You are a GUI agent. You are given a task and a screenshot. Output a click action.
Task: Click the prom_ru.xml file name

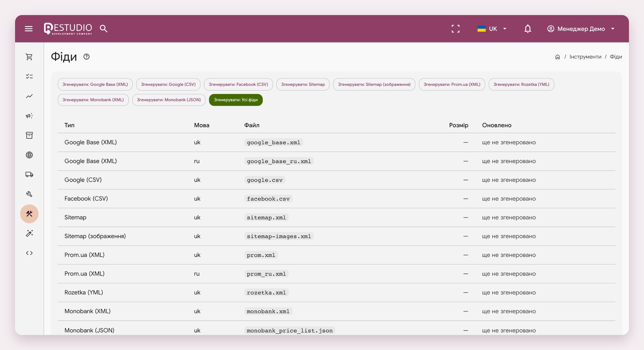click(266, 274)
